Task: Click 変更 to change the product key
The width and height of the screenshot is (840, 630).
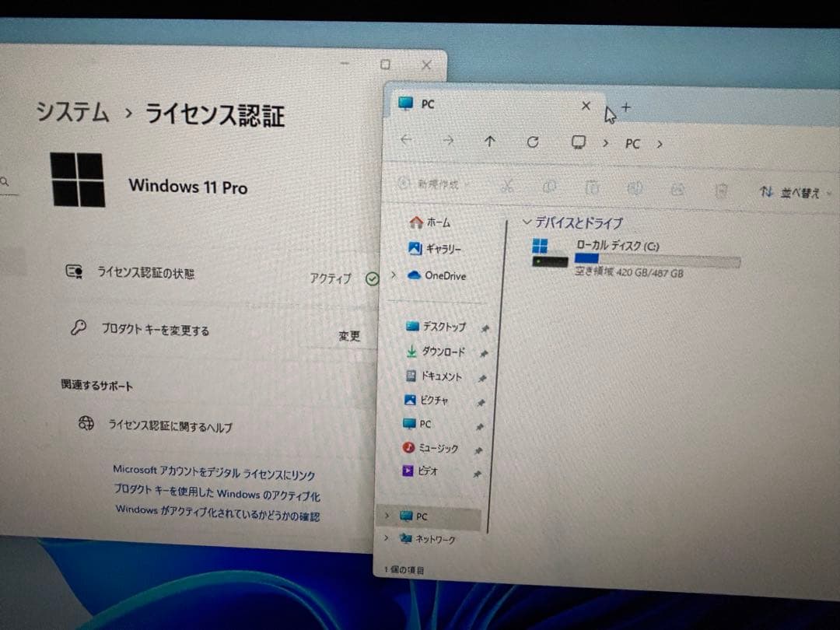Action: 349,336
